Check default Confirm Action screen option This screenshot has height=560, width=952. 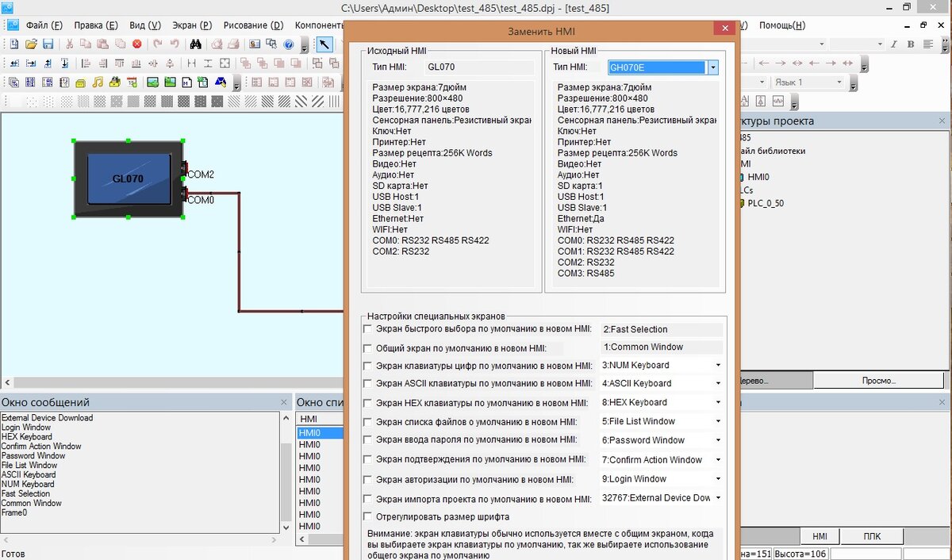point(367,459)
